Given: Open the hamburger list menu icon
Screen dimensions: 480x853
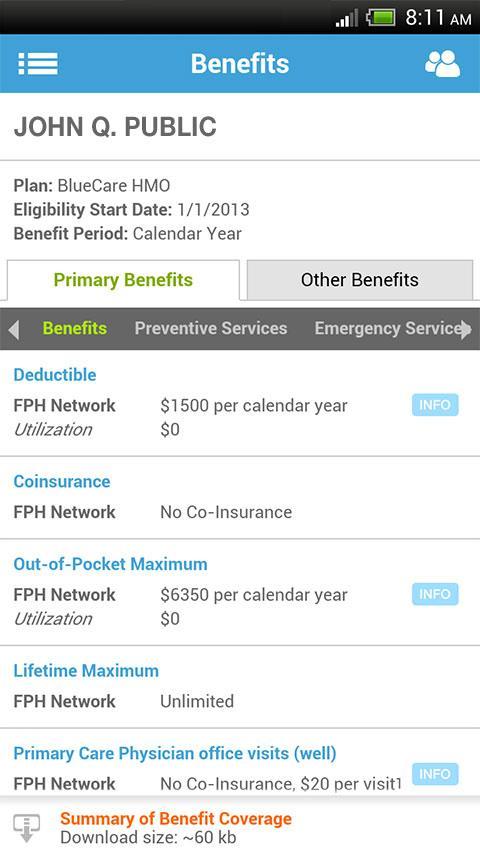Looking at the screenshot, I should (x=38, y=64).
